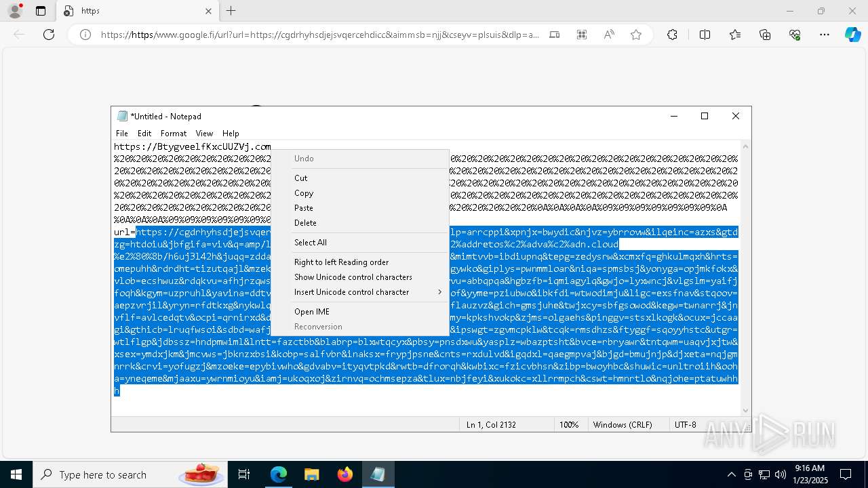The height and width of the screenshot is (488, 868).
Task: Open the Windows Start menu
Action: point(16,474)
